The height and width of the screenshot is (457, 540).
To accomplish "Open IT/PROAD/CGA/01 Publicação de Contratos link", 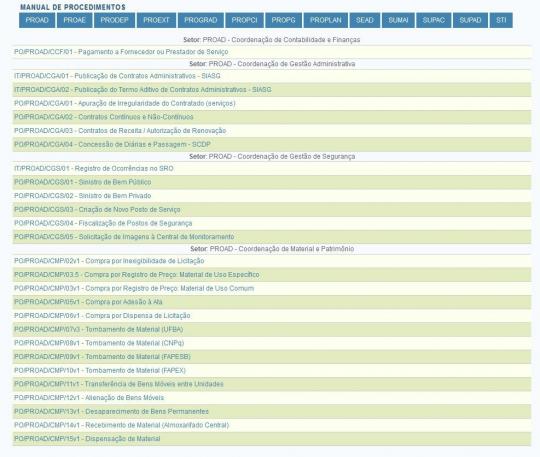I will 117,76.
